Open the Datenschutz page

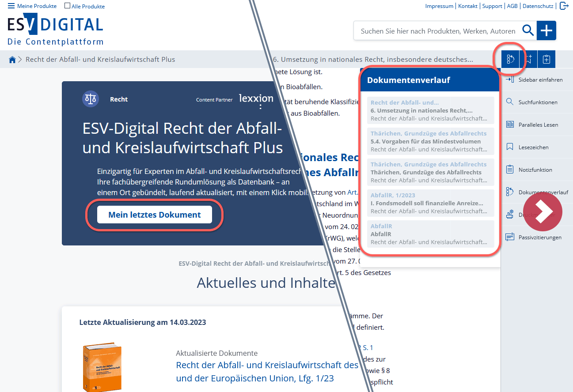[x=538, y=6]
